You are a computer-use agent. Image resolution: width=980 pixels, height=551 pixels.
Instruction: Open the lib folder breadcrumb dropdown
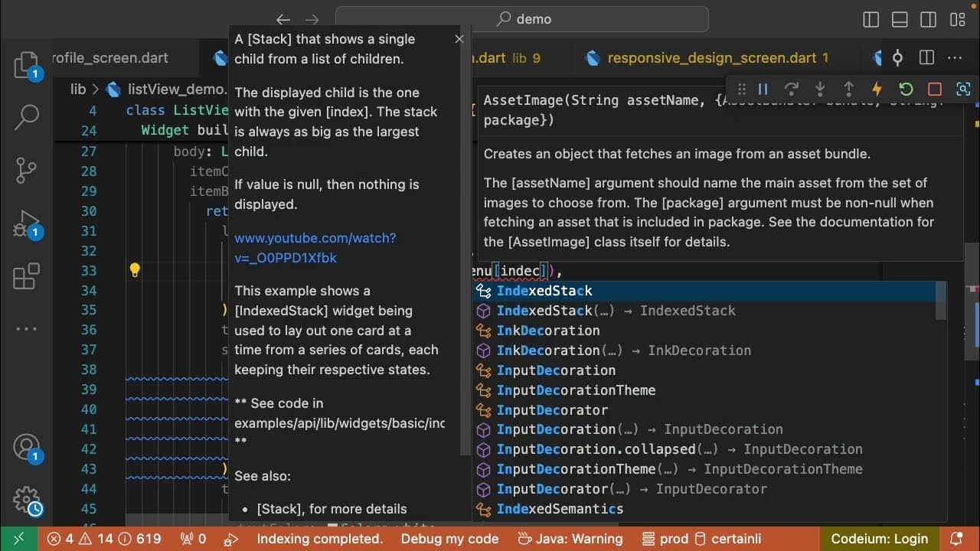78,90
